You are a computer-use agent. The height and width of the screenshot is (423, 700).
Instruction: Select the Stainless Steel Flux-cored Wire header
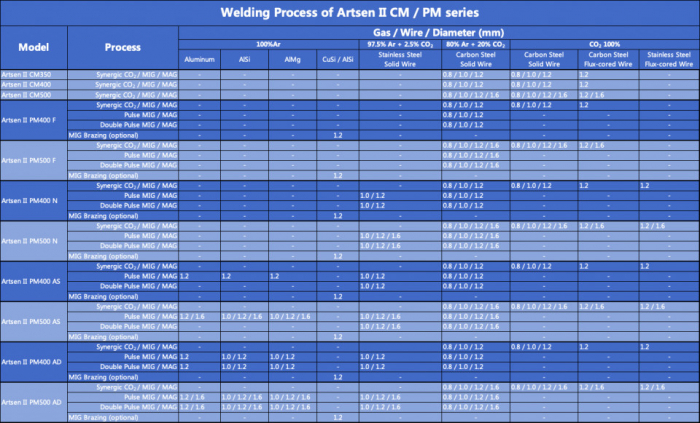click(x=669, y=59)
